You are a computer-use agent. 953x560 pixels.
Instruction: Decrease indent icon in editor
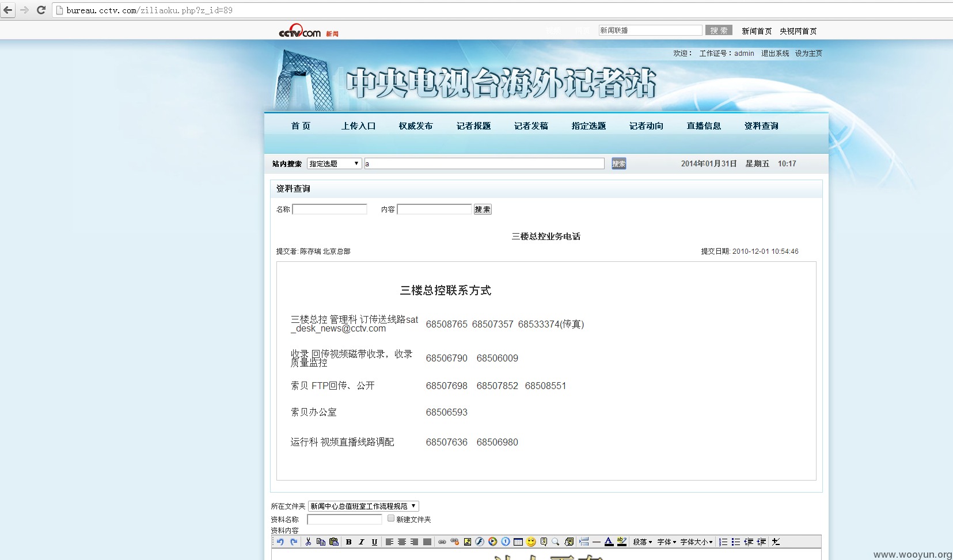click(749, 542)
